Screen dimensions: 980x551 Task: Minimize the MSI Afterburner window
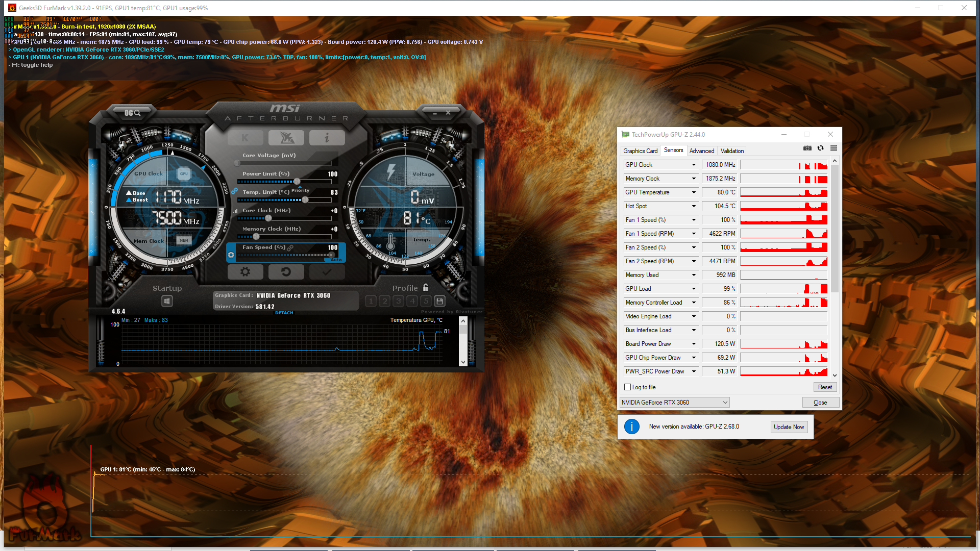434,113
